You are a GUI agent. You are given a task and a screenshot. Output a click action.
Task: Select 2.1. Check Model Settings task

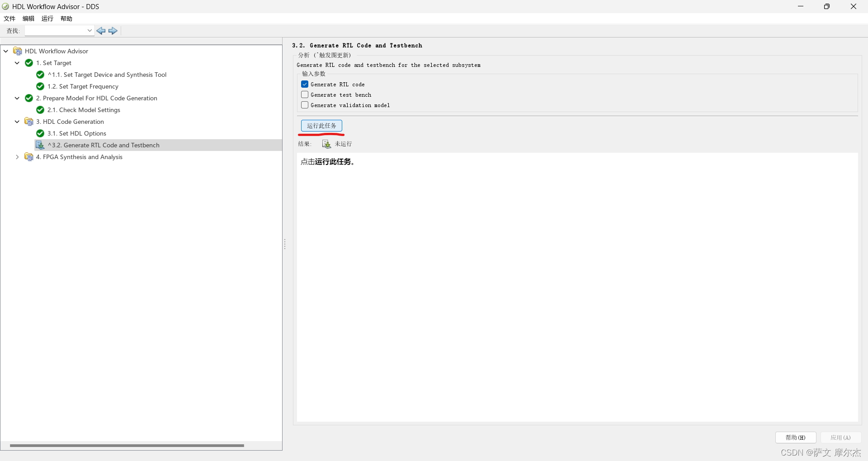click(x=84, y=110)
